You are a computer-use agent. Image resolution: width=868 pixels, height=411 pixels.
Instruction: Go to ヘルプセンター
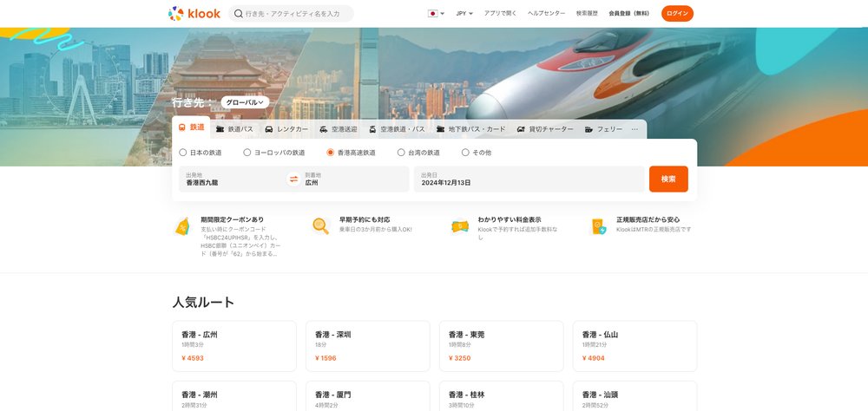[546, 13]
